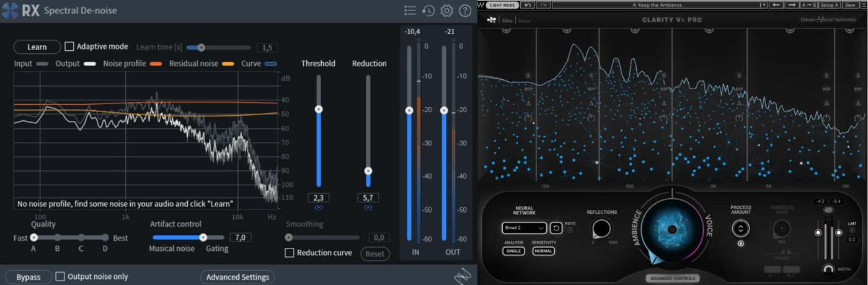Click the Clarity Vx undo arrow
868x285 pixels.
pos(528,5)
